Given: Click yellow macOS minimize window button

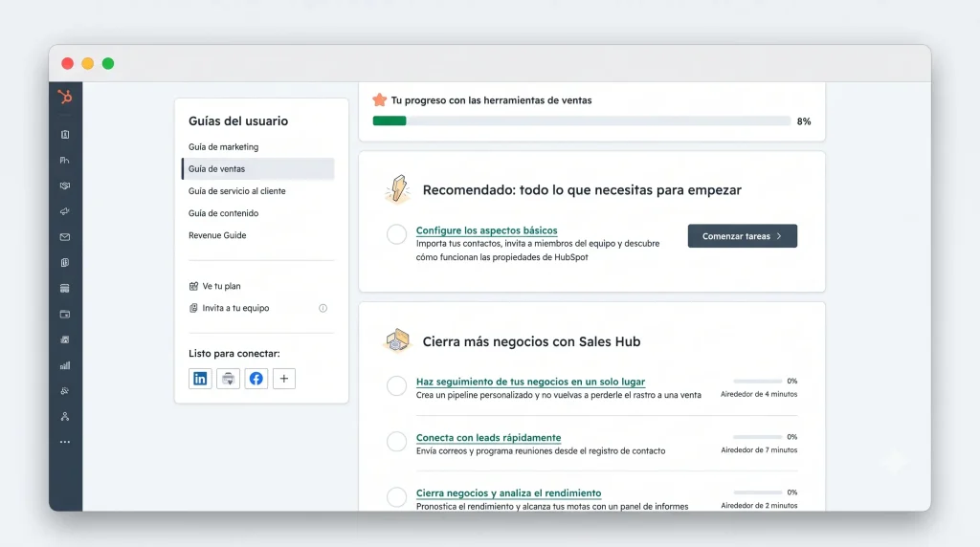Looking at the screenshot, I should pyautogui.click(x=87, y=64).
